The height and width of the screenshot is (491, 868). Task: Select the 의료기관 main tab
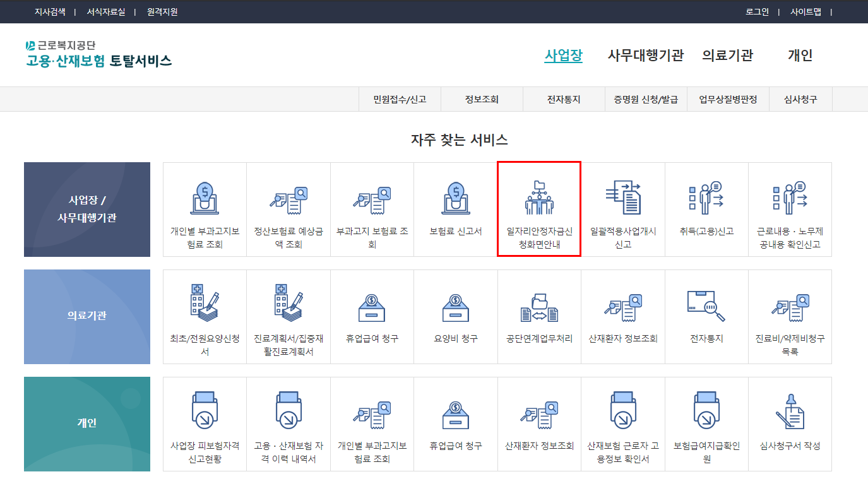click(x=727, y=56)
